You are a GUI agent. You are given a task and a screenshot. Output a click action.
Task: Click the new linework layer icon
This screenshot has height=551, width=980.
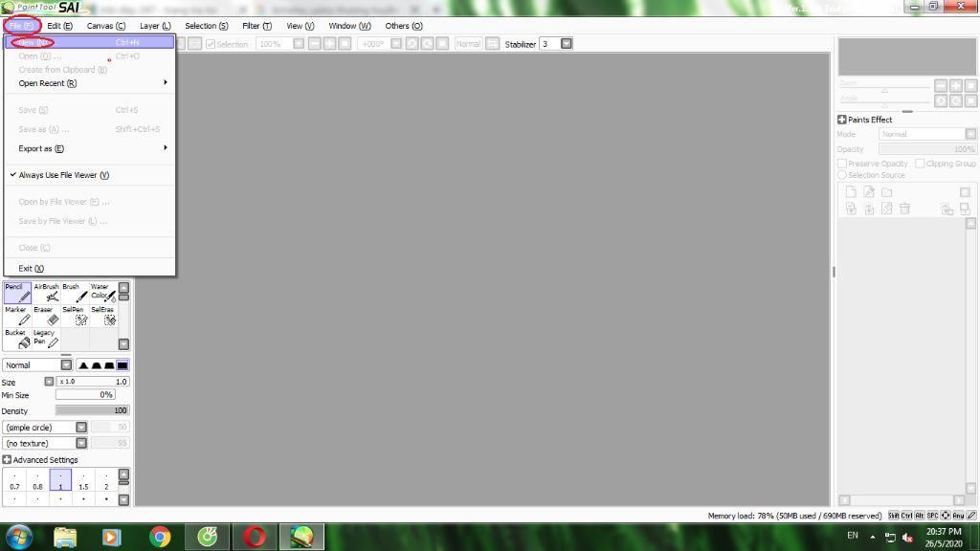point(869,192)
